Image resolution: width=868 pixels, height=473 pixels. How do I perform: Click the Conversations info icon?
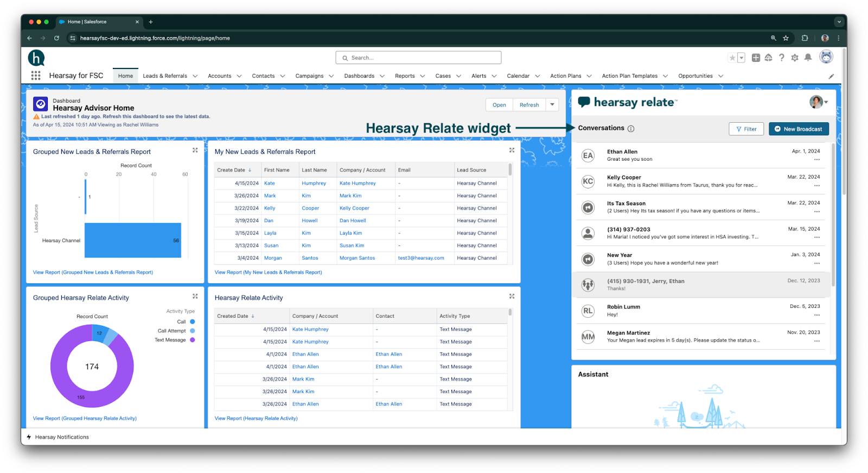coord(631,129)
